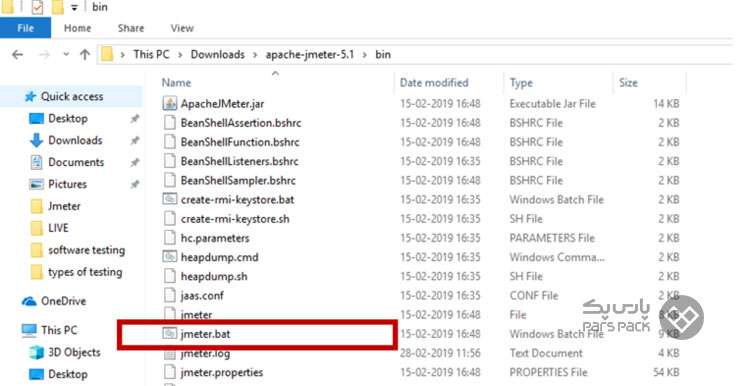
Task: Select This PC in navigation pane
Action: [59, 330]
